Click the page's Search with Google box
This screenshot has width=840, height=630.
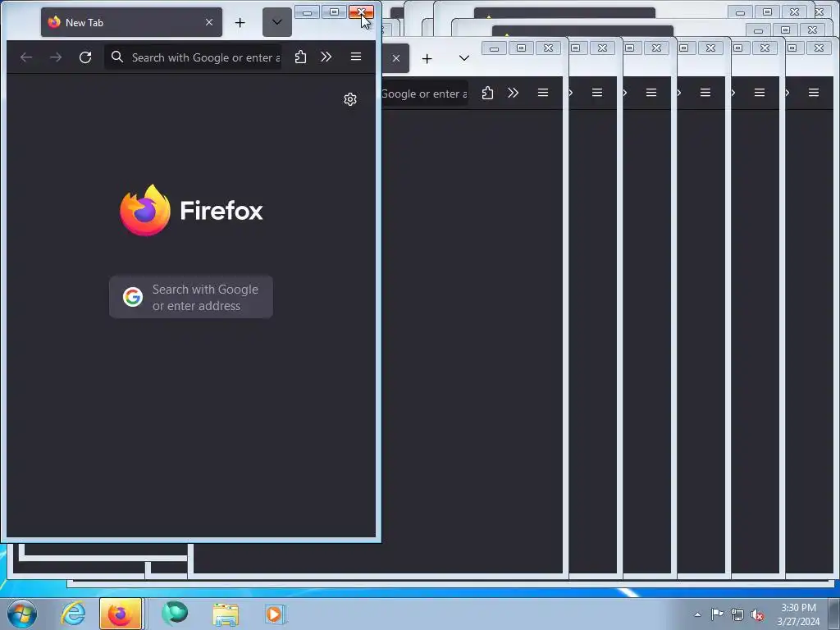click(191, 297)
